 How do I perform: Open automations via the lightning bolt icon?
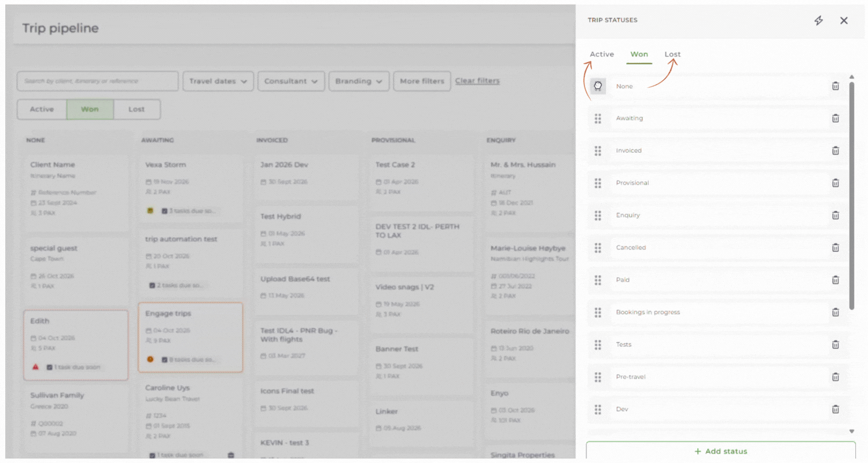[x=818, y=21]
